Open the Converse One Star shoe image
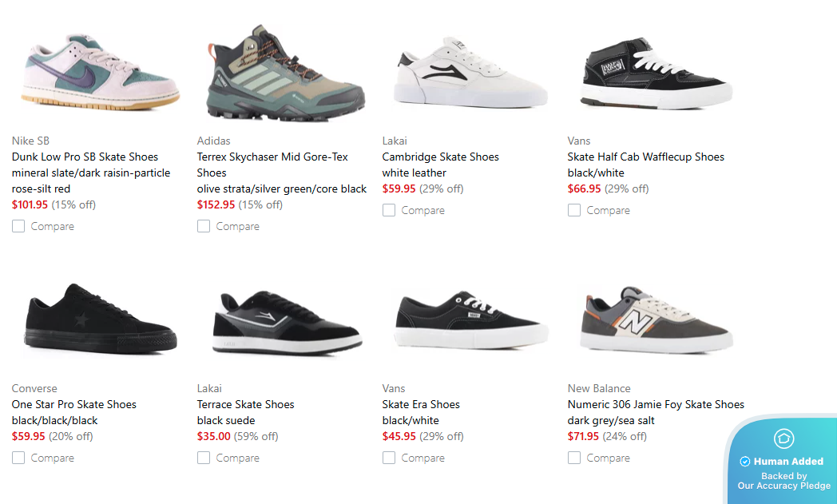 (101, 320)
